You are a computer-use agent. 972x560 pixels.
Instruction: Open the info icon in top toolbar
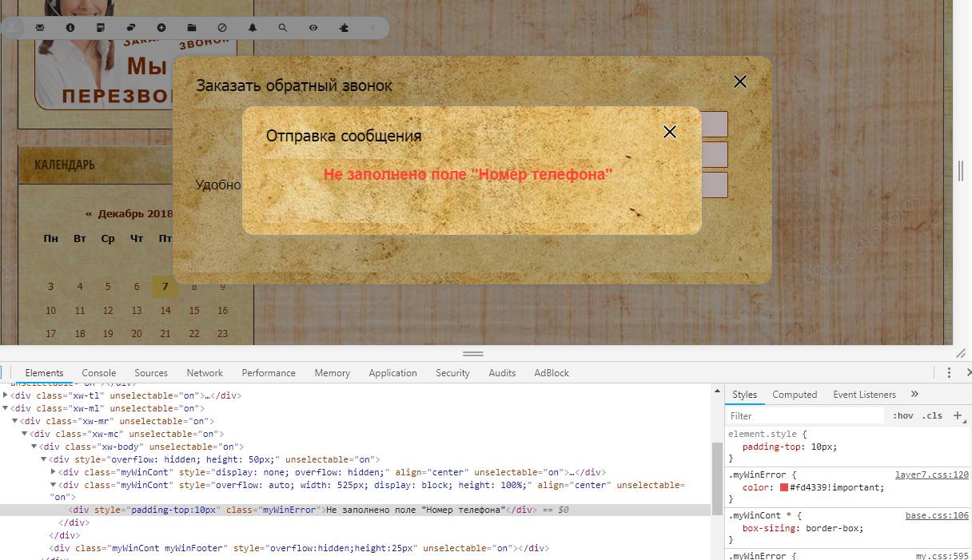coord(70,28)
